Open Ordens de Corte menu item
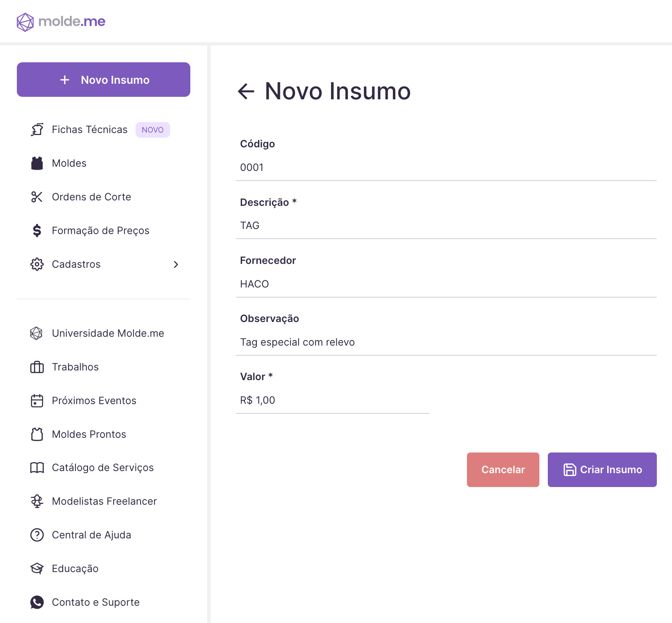Screen dimensions: 672x623 (x=104, y=197)
